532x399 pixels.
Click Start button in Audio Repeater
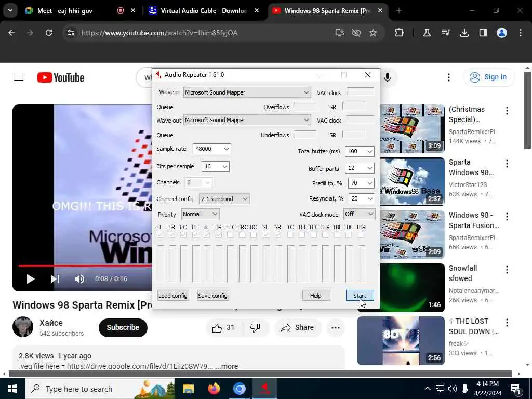point(360,296)
